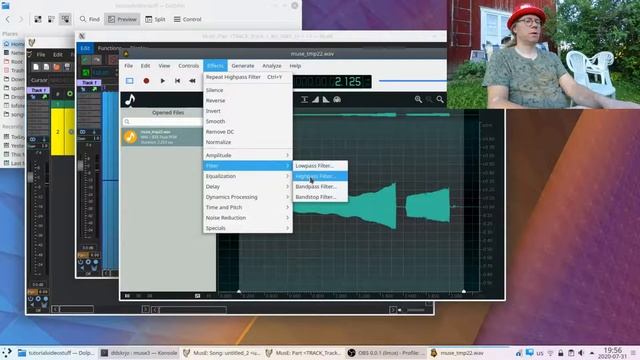Select Highpass Filter from the submenu

click(320, 176)
